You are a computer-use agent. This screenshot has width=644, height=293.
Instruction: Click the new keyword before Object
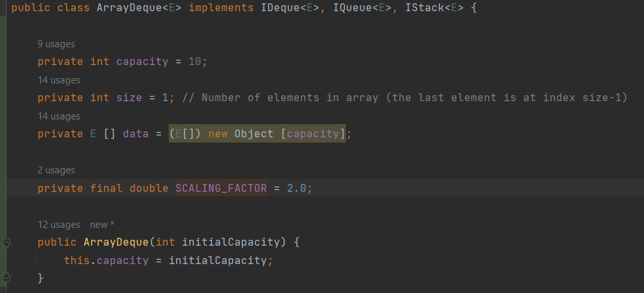click(x=218, y=134)
